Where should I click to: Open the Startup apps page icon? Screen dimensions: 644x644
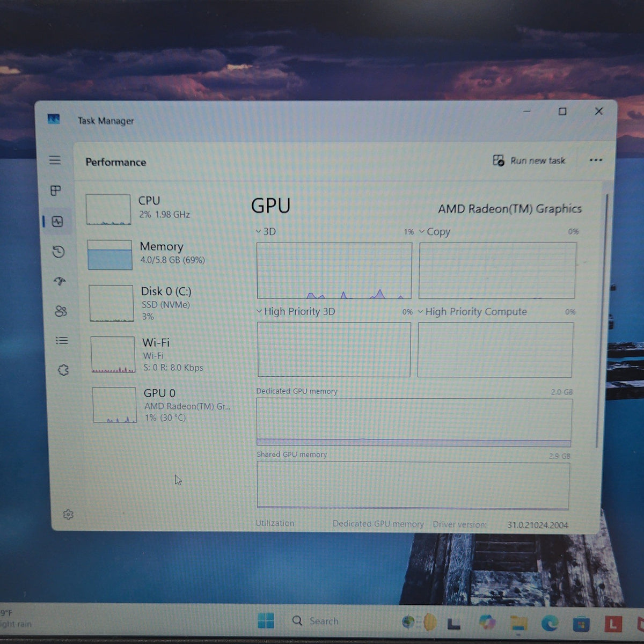pyautogui.click(x=60, y=281)
